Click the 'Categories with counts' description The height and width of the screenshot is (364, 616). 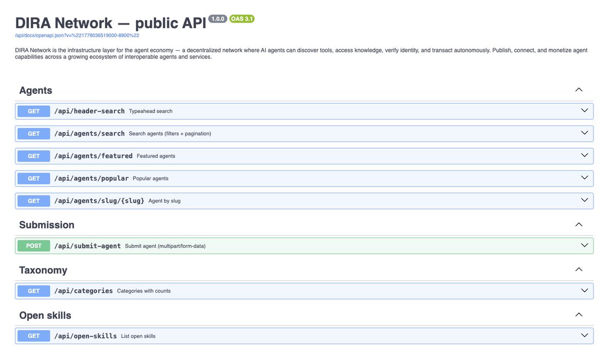point(144,291)
